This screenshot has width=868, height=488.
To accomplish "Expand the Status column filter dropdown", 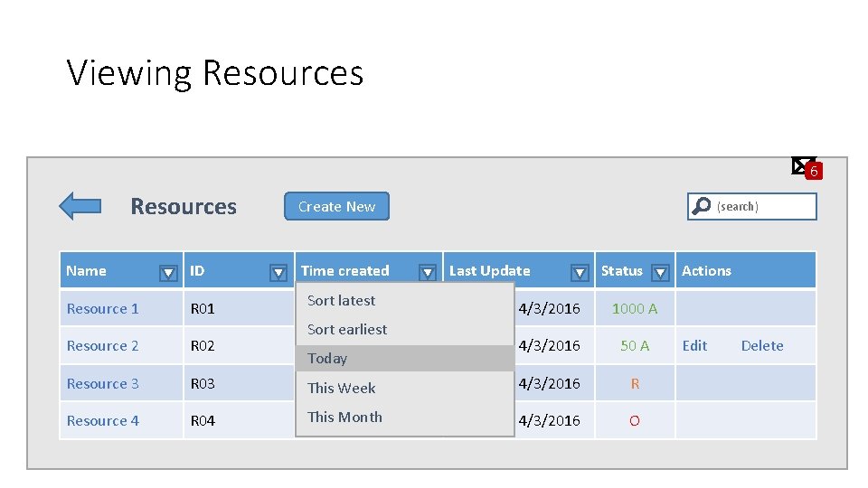I will [x=661, y=272].
